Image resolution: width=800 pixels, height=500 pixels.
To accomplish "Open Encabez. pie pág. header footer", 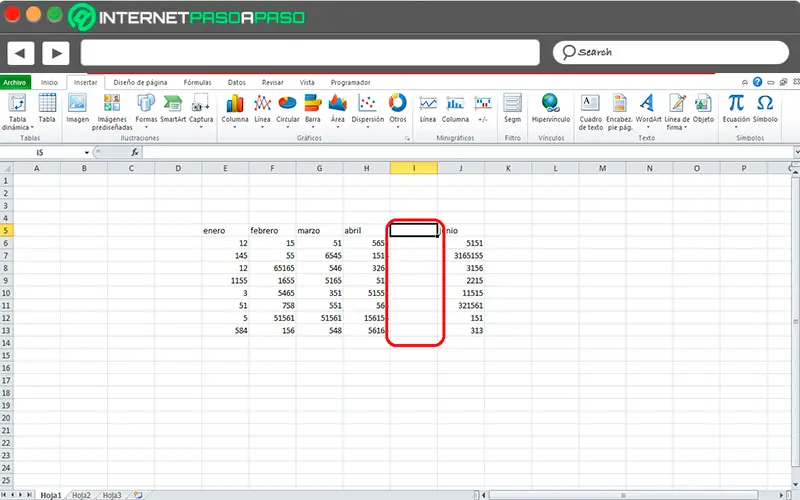I will (x=619, y=112).
